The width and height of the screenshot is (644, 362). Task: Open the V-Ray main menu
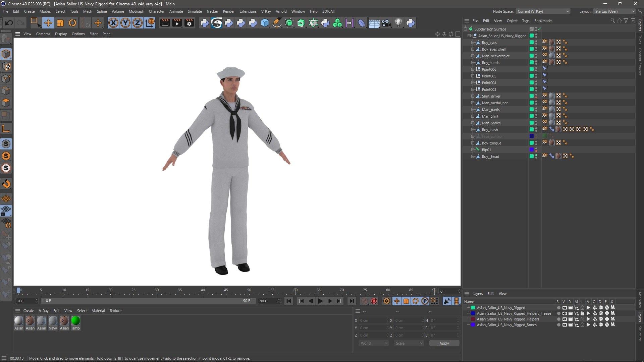coord(266,11)
